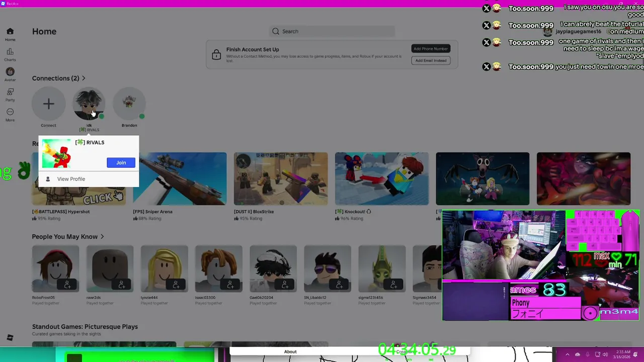644x362 pixels.
Task: Click the Connect plus circle
Action: point(48,104)
